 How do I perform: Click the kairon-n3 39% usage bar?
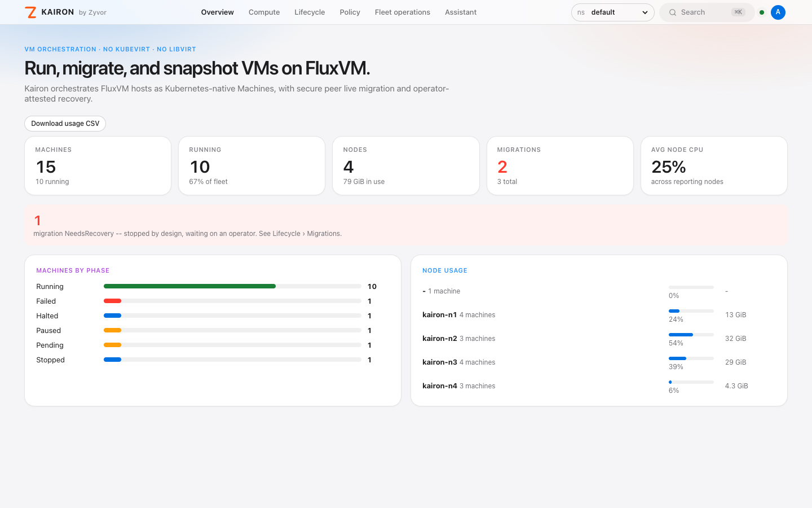pyautogui.click(x=691, y=358)
